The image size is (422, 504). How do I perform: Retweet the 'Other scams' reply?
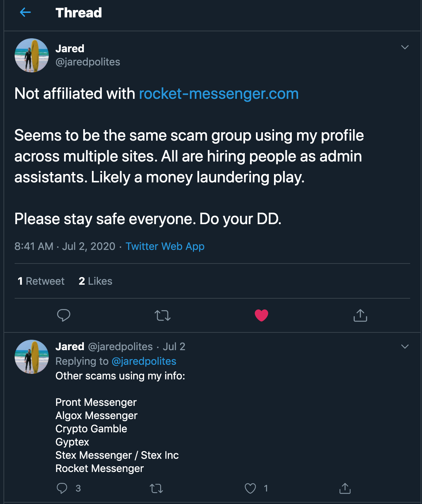click(157, 489)
